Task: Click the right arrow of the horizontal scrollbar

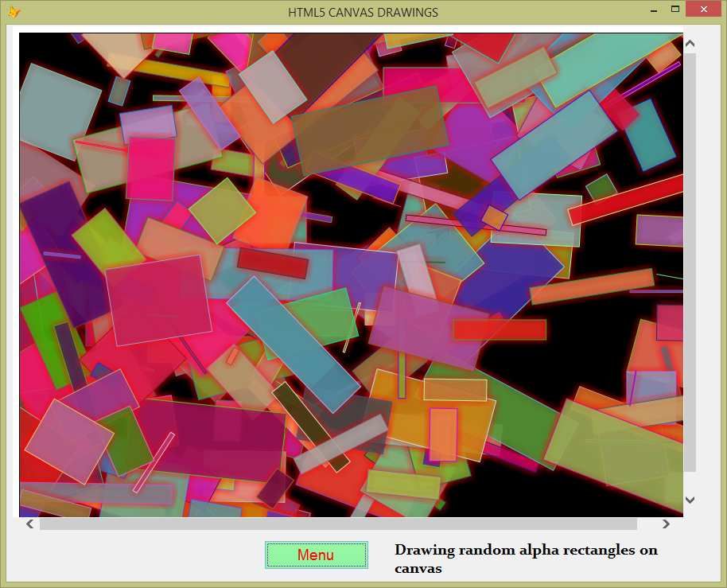Action: [667, 524]
